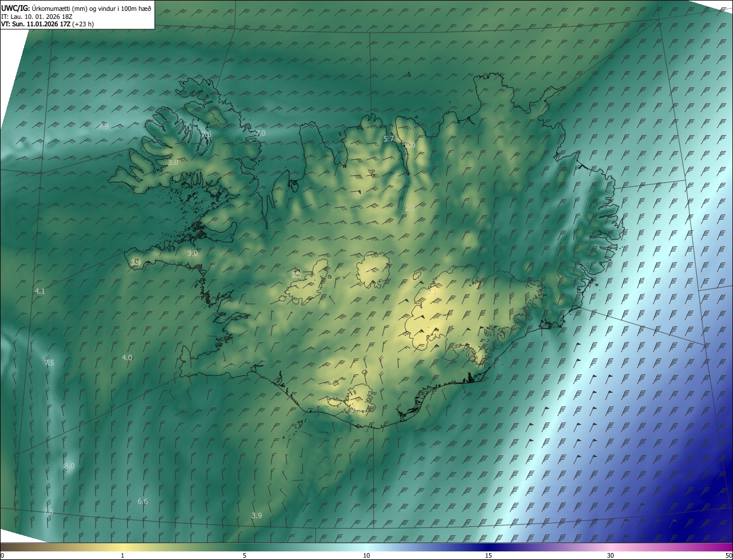Viewport: 733px width, 560px height.
Task: Click the colorbar tick label 30
Action: click(x=610, y=555)
